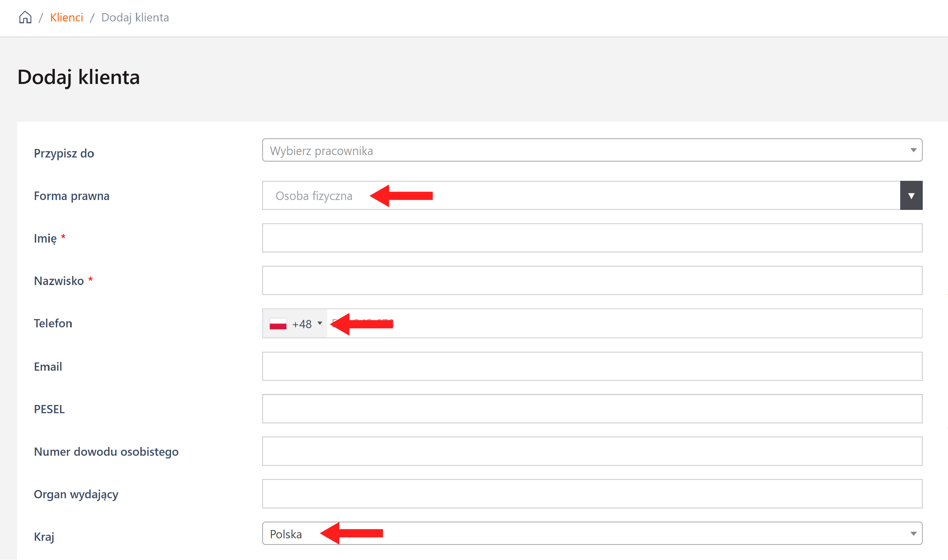This screenshot has width=948, height=560.
Task: Click the Przypisz do label
Action: pos(64,153)
